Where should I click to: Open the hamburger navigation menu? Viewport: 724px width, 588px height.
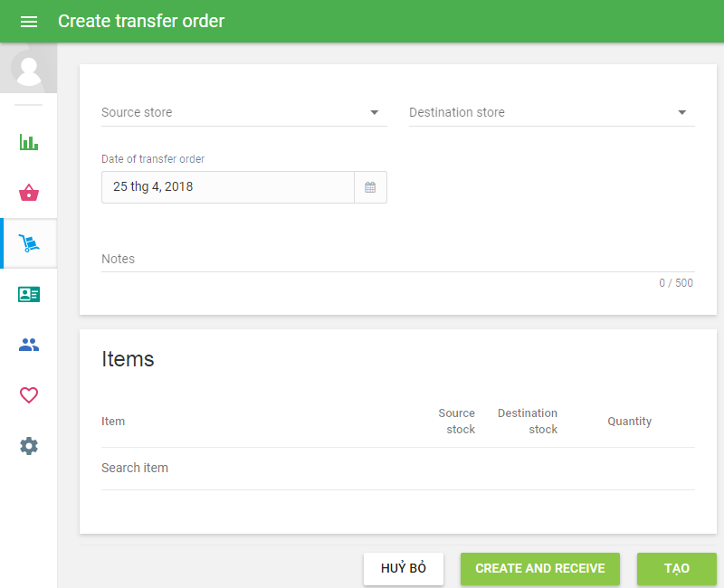(29, 21)
